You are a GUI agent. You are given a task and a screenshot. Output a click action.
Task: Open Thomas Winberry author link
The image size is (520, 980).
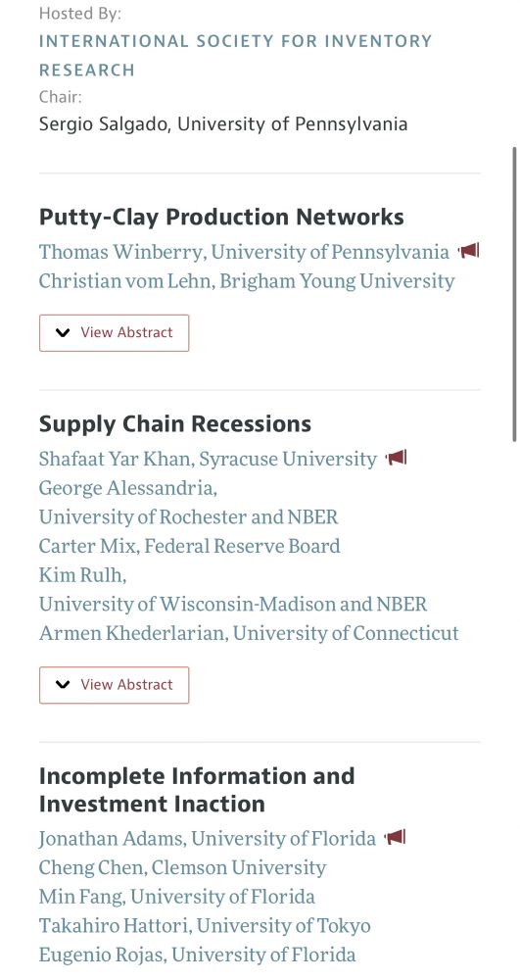point(244,252)
